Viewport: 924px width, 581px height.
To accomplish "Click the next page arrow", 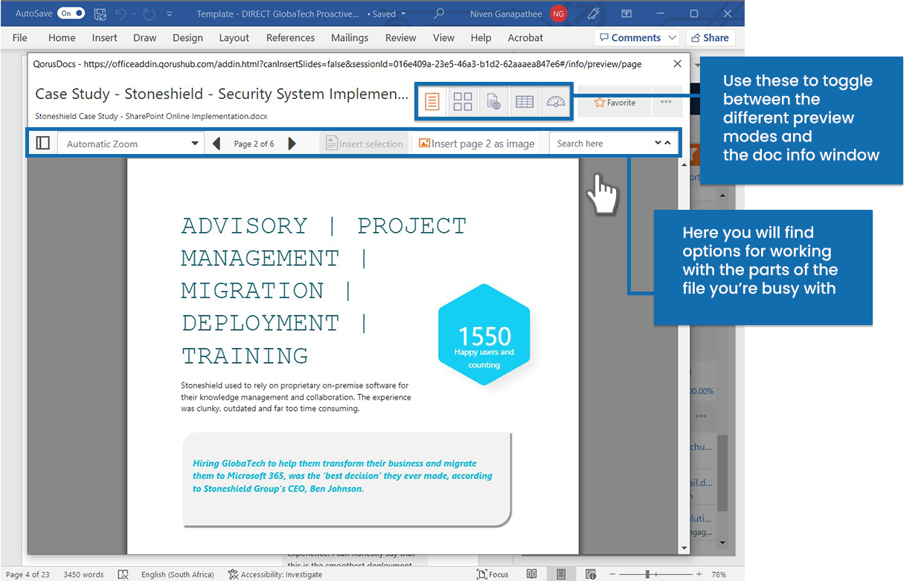I will click(292, 143).
